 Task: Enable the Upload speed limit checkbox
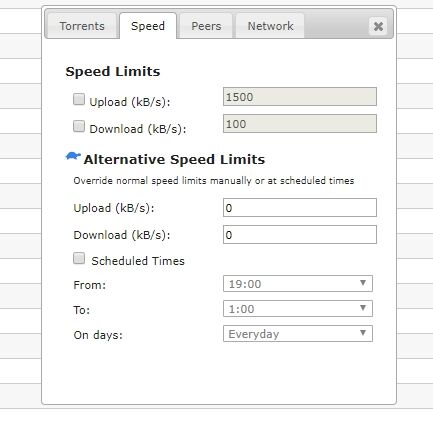(79, 99)
